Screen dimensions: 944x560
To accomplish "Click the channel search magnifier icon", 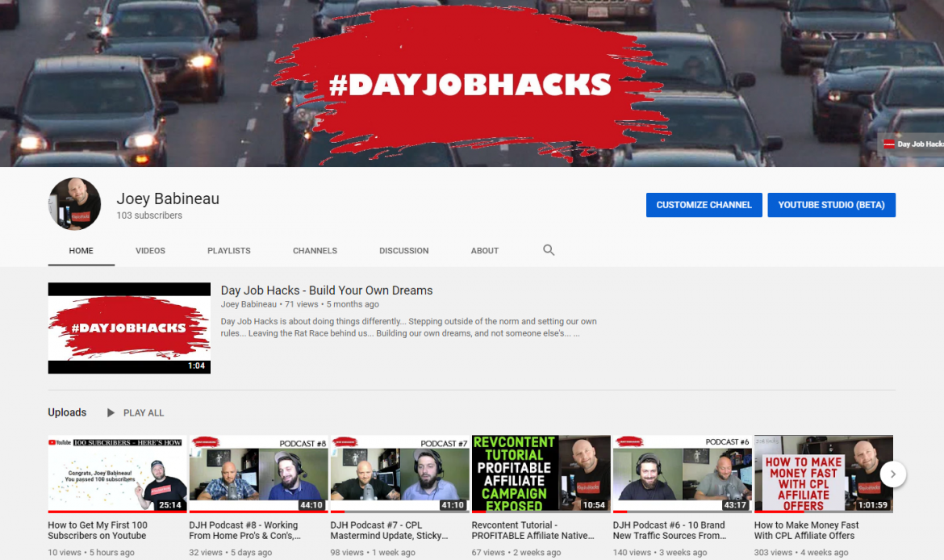I will pyautogui.click(x=549, y=250).
